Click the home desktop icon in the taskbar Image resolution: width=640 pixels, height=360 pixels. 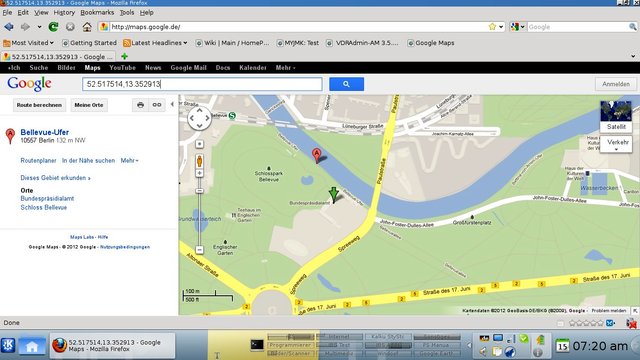(32, 346)
